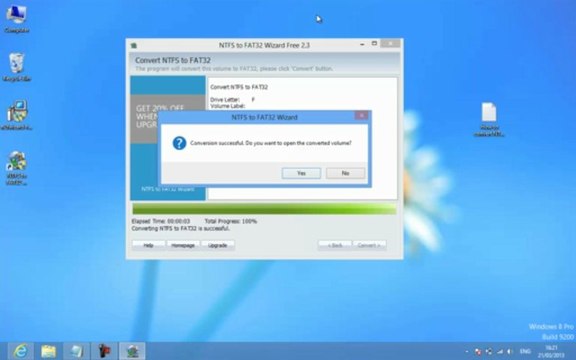Open Help in the wizard window
This screenshot has width=576, height=360.
coord(148,245)
